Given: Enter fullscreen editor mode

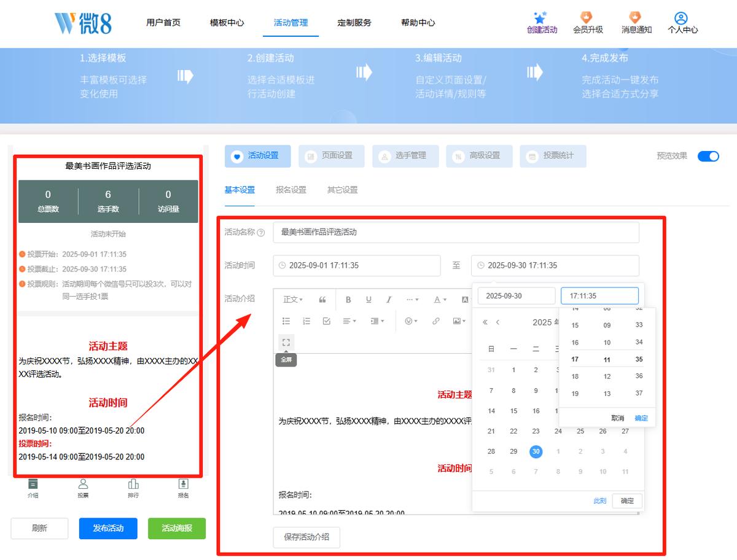Looking at the screenshot, I should tap(286, 342).
